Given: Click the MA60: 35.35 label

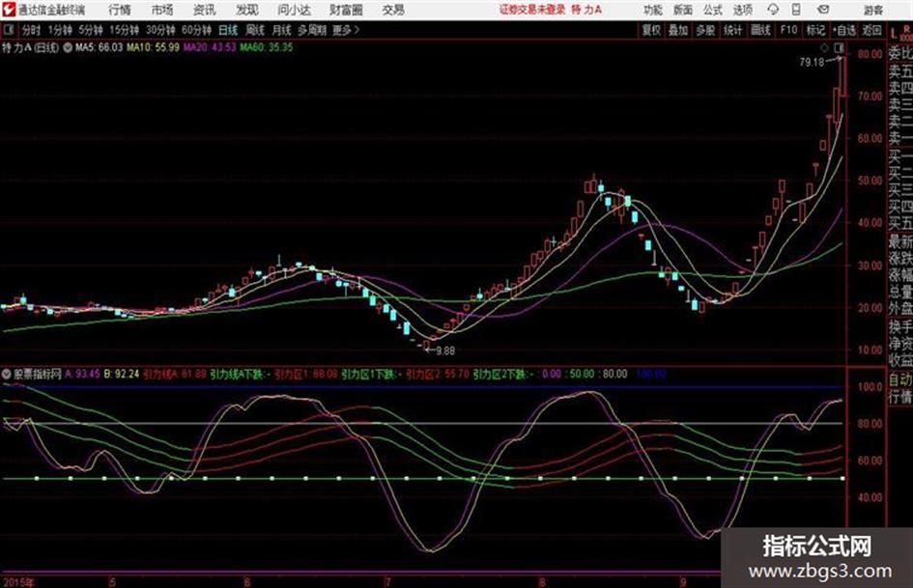Looking at the screenshot, I should tap(267, 47).
